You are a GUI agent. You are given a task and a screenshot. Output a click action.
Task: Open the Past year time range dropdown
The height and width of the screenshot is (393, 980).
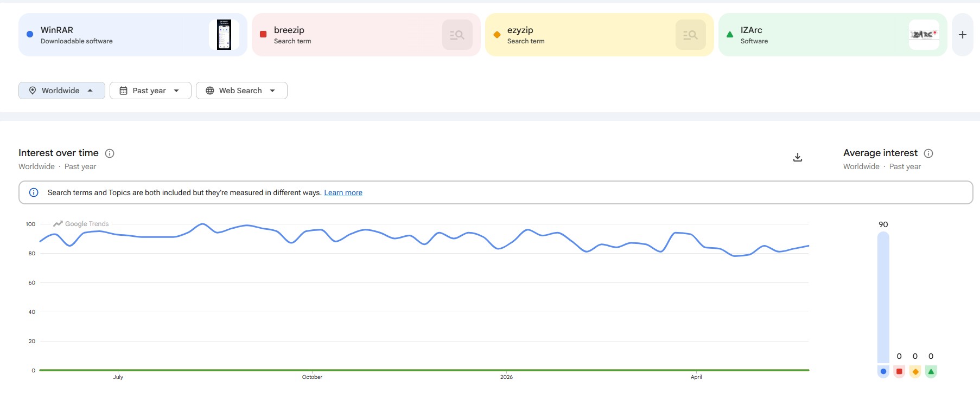point(150,91)
